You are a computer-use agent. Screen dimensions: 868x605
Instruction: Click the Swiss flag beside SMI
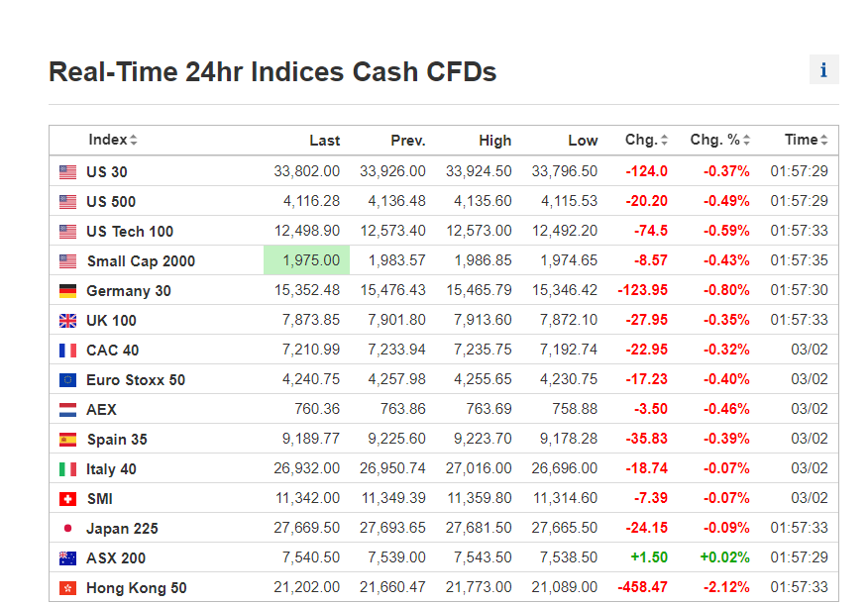coord(67,499)
